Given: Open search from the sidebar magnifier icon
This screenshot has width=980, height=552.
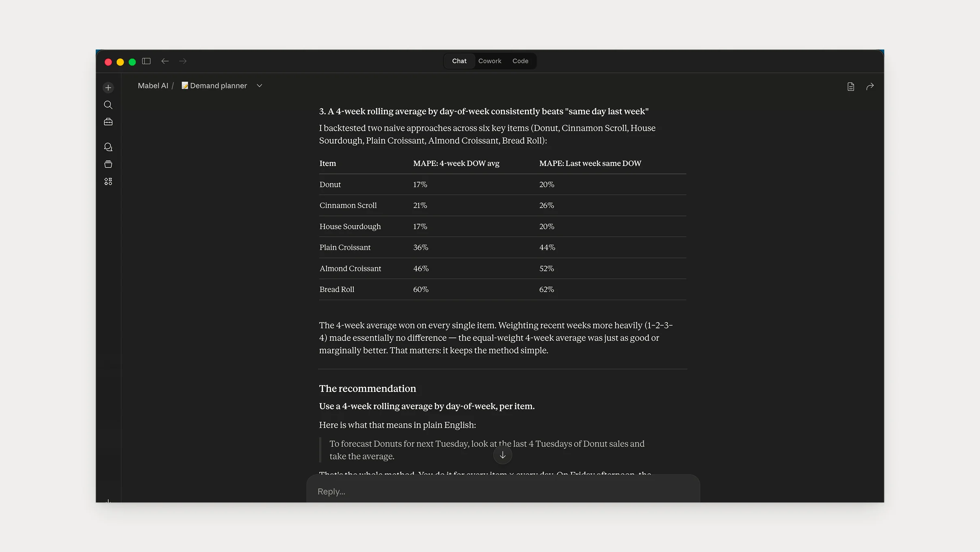Looking at the screenshot, I should 108,105.
